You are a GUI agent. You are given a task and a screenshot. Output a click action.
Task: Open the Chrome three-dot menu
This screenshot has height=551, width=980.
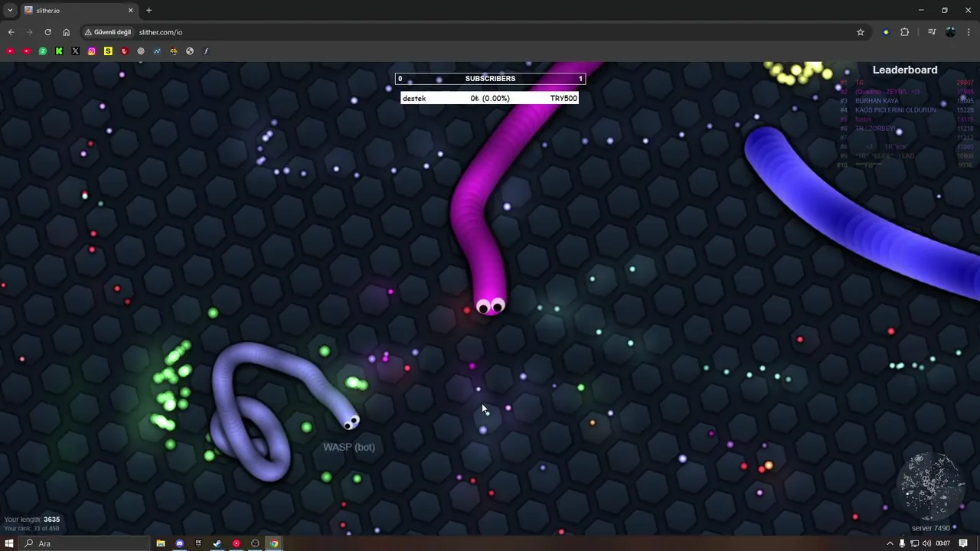(969, 32)
